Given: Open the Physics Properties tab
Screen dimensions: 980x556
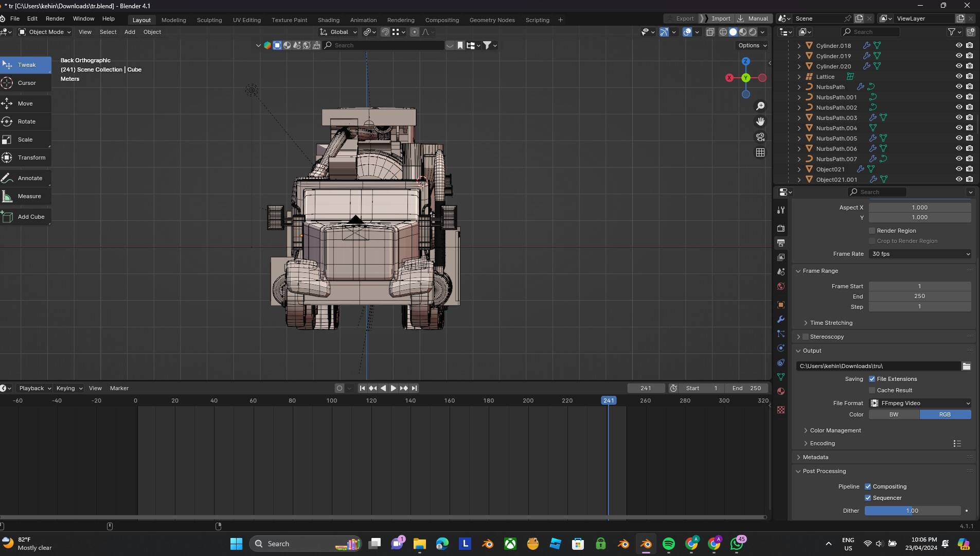Looking at the screenshot, I should (781, 348).
